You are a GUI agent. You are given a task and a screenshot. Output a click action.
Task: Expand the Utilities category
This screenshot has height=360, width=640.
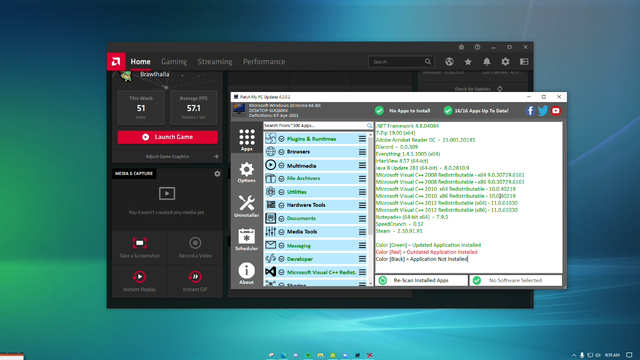(281, 192)
